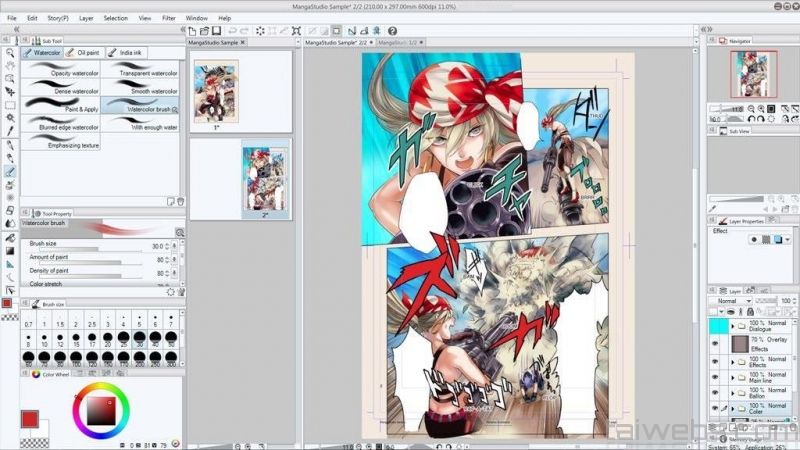800x450 pixels.
Task: Click the lock layer icon
Action: pyautogui.click(x=750, y=312)
